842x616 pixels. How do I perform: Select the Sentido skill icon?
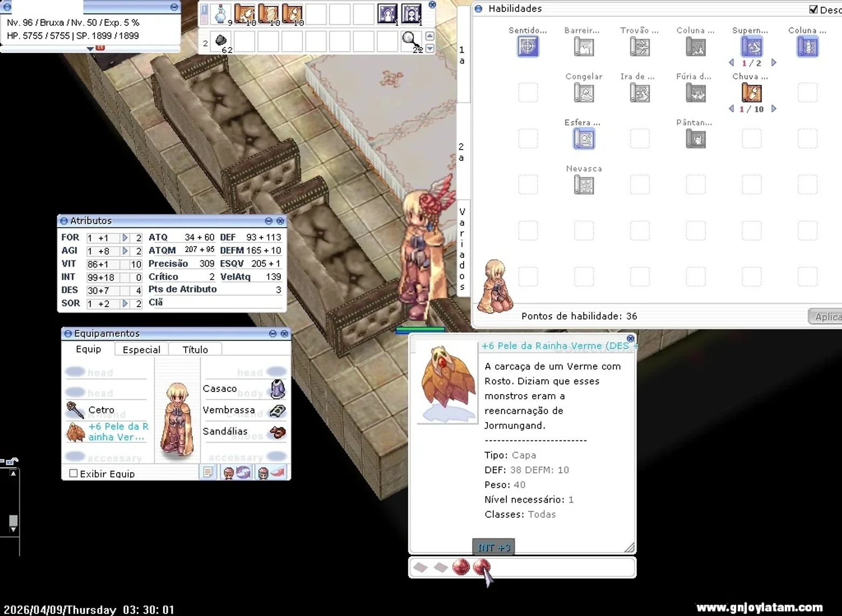[528, 47]
